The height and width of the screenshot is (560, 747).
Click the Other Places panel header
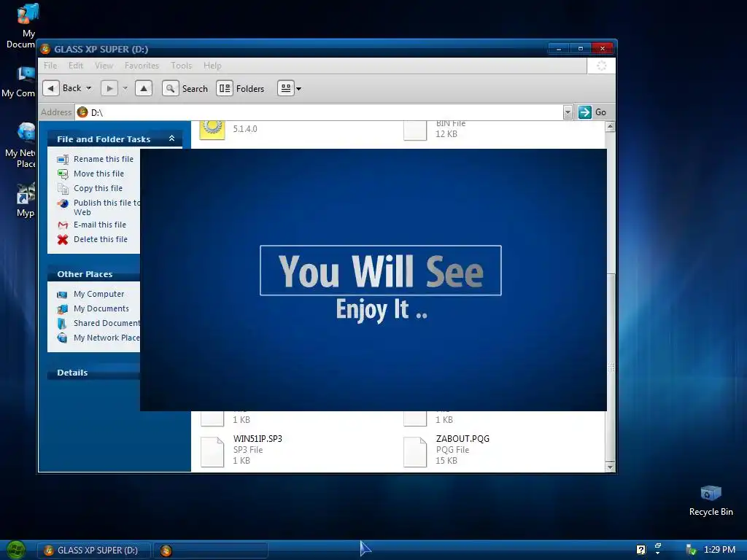pos(94,274)
